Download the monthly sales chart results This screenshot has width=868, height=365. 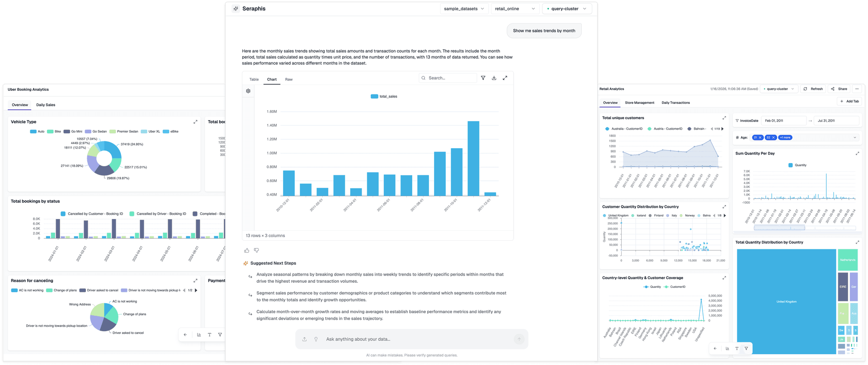click(x=494, y=78)
